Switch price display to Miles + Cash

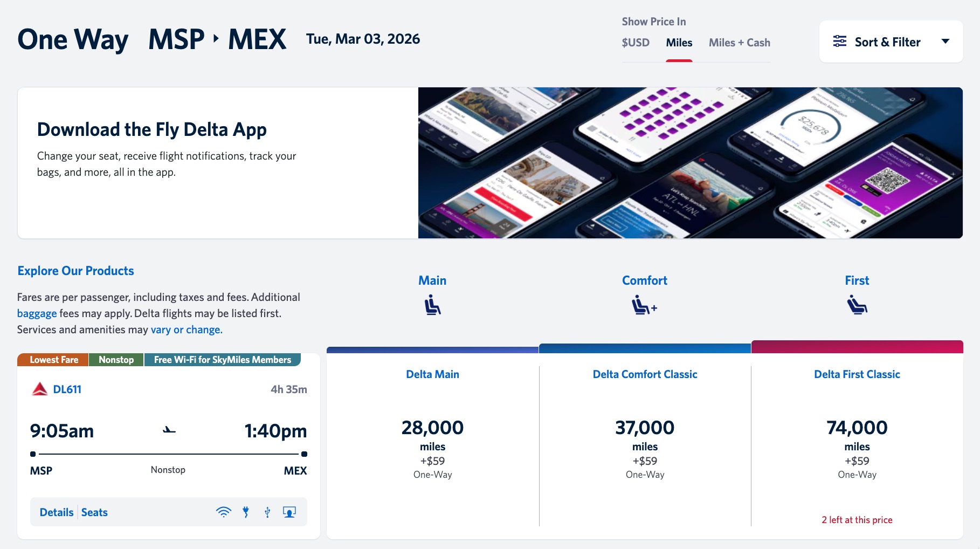pos(739,43)
